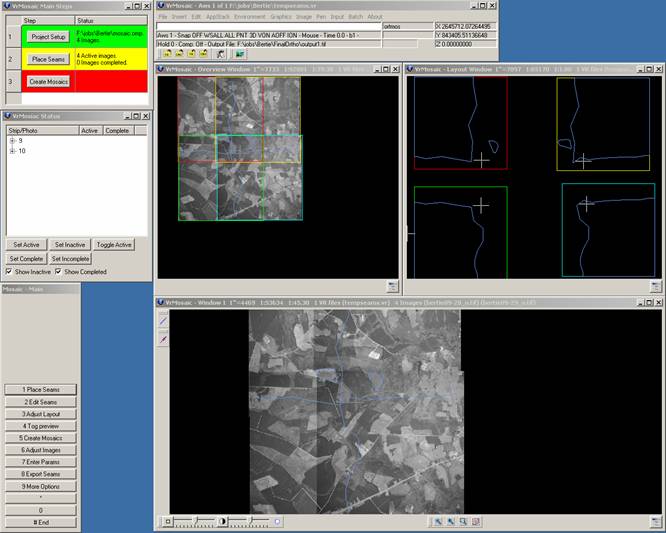Viewport: 666px width, 533px height.
Task: Click the second zoom icon in Window 1's bottom bar
Action: coord(451,522)
